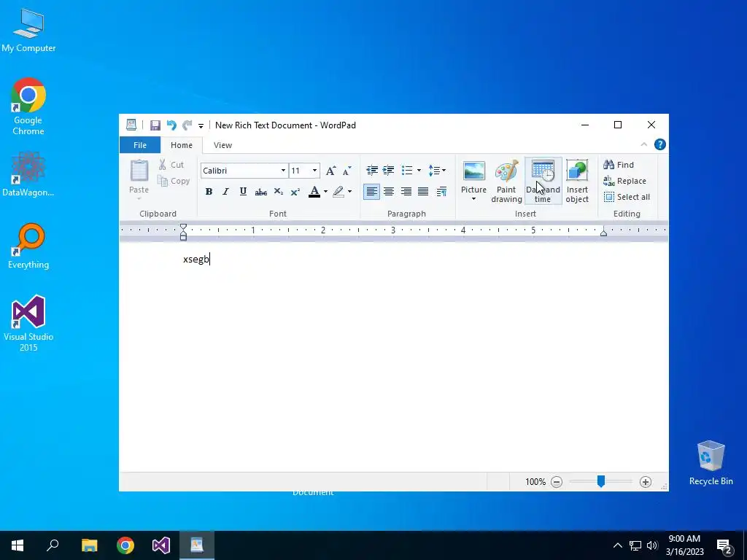Center-align the text
This screenshot has height=560, width=747.
[x=389, y=192]
